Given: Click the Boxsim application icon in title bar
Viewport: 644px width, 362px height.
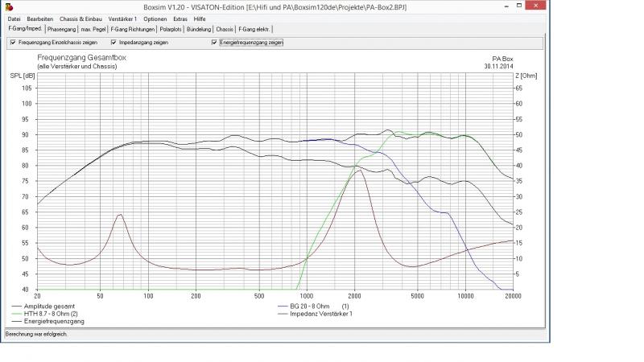Looking at the screenshot, I should [x=9, y=6].
